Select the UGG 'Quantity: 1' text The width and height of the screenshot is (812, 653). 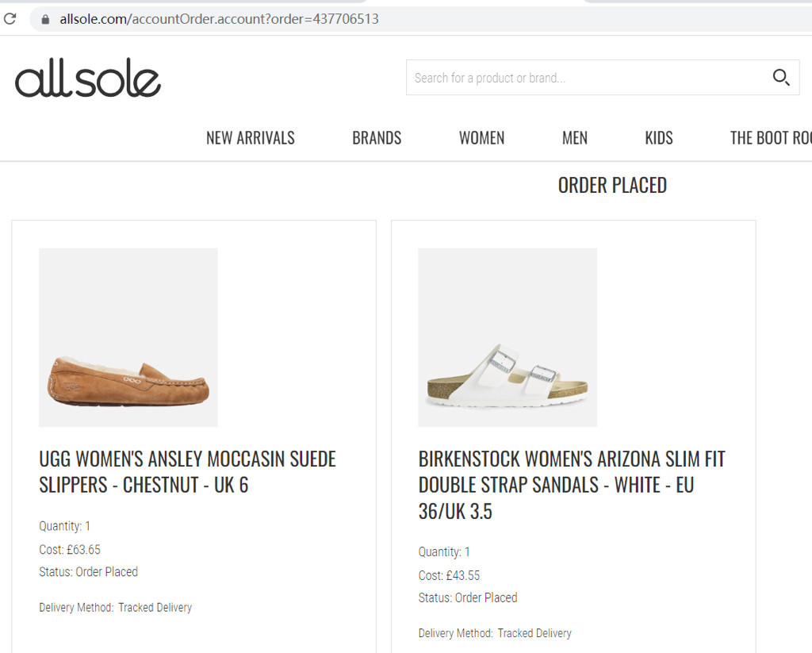pos(65,526)
